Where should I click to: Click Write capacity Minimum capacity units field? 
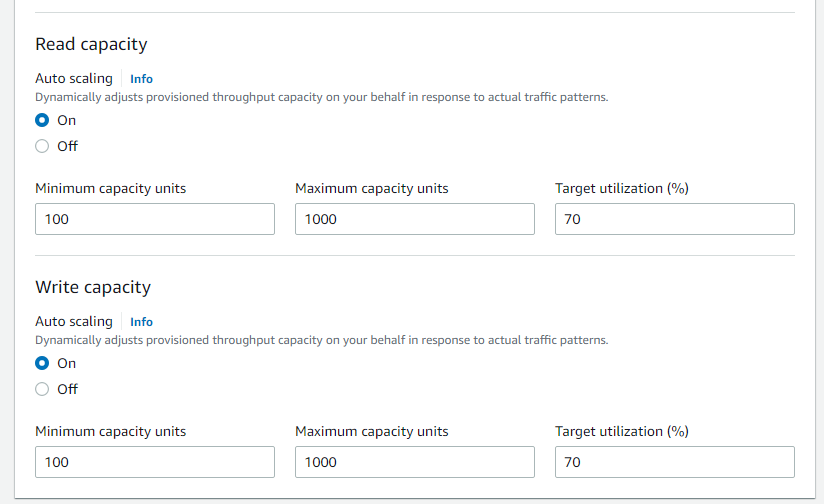(x=154, y=462)
